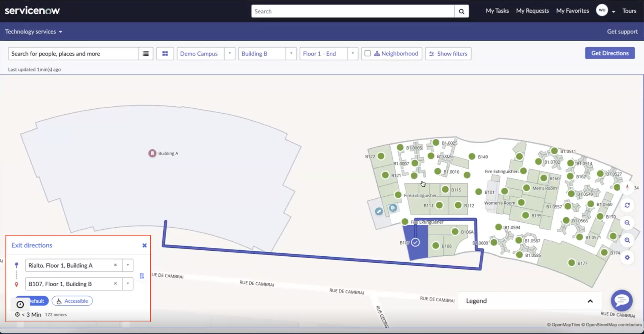
Task: Click the elevator icon on the map
Action: [x=393, y=207]
